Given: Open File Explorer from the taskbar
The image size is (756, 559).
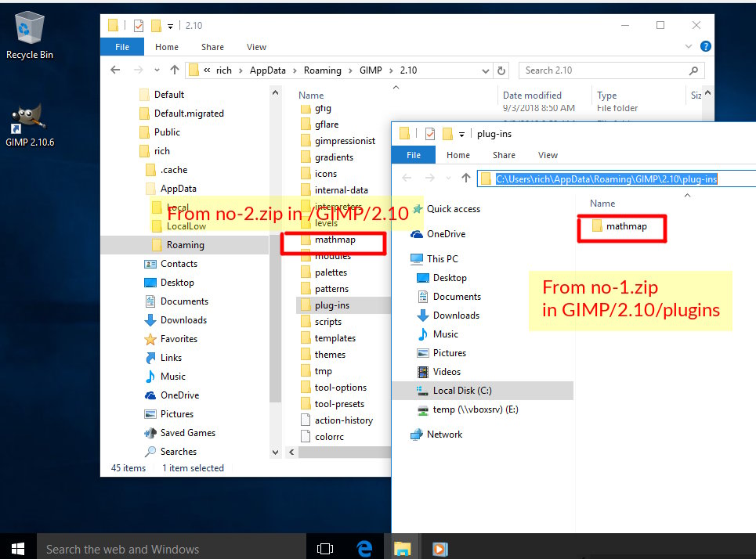Looking at the screenshot, I should (x=402, y=548).
